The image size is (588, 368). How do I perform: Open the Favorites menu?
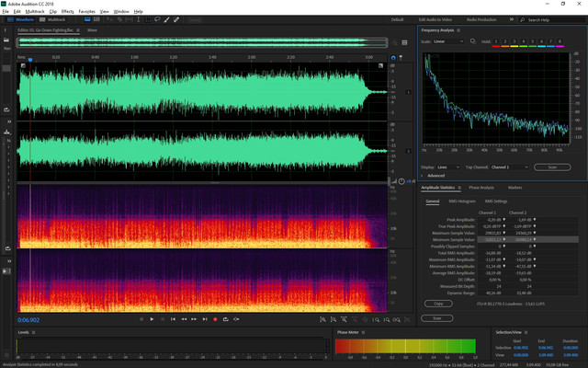pos(87,12)
